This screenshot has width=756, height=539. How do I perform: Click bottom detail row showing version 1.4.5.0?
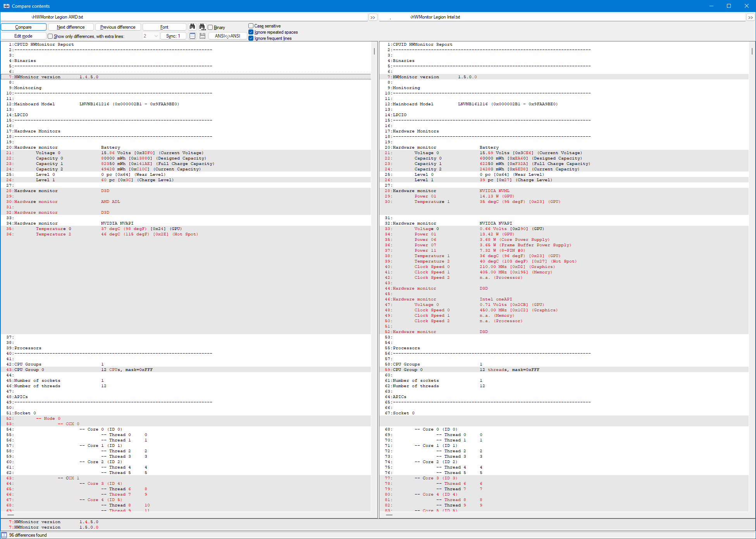[378, 522]
